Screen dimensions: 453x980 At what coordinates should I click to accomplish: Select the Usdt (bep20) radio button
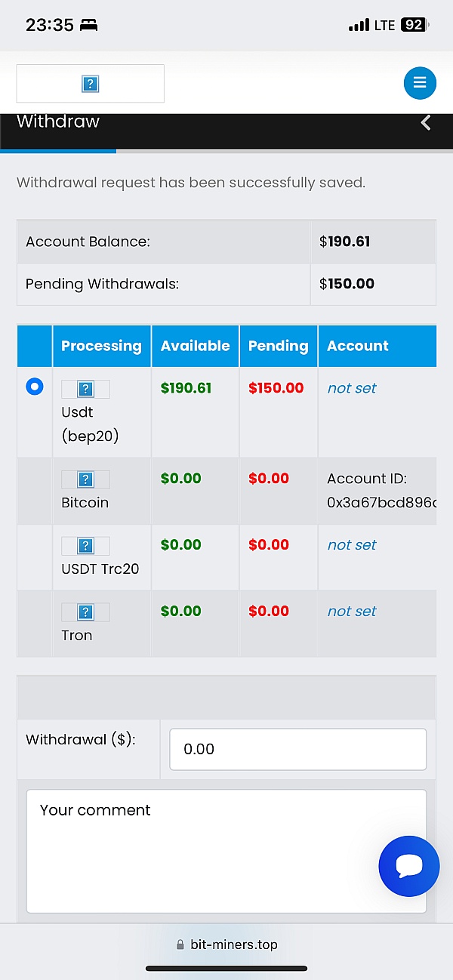click(34, 386)
